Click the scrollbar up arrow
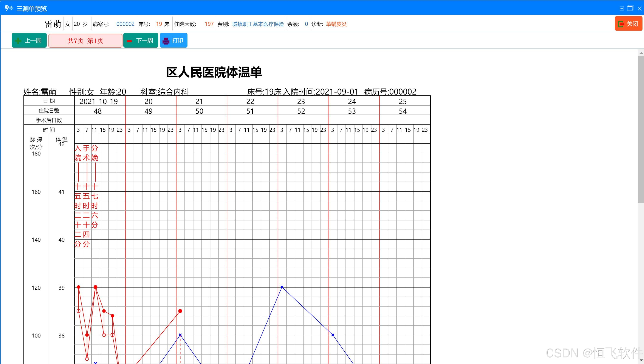 641,53
